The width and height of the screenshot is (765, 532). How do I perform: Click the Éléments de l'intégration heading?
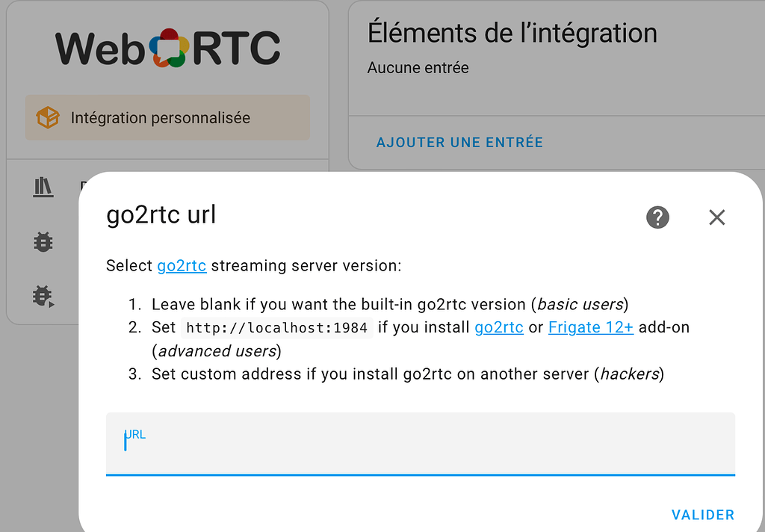pyautogui.click(x=512, y=33)
